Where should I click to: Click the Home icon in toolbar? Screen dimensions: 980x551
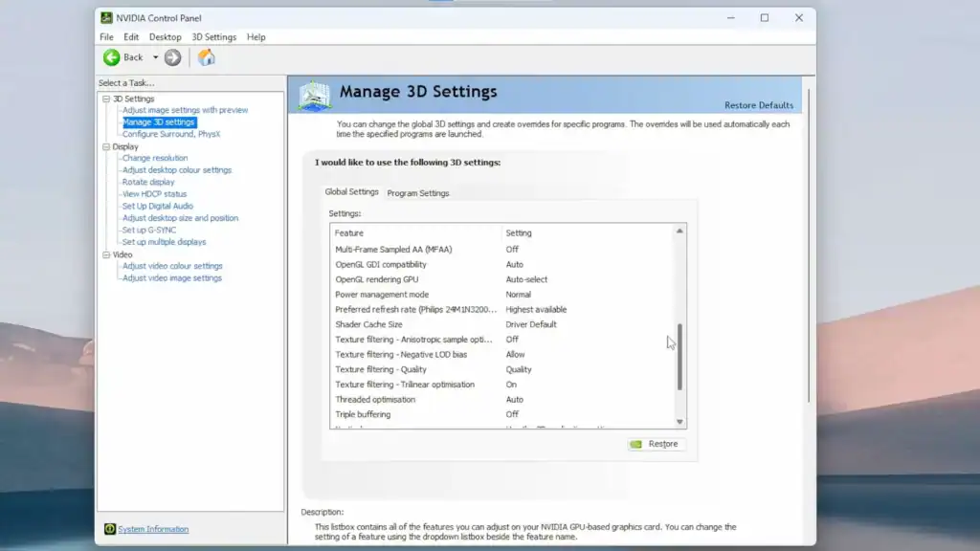pyautogui.click(x=207, y=57)
